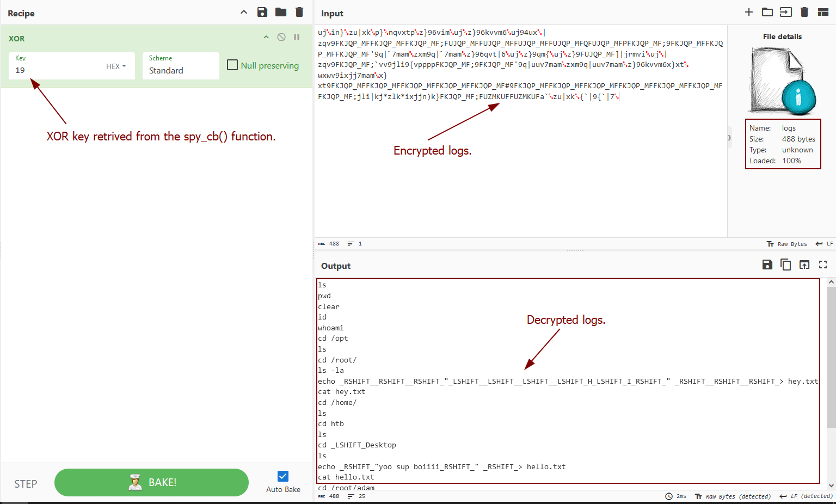Image resolution: width=836 pixels, height=504 pixels.
Task: Click the 'ls -la' output line
Action: pos(331,371)
